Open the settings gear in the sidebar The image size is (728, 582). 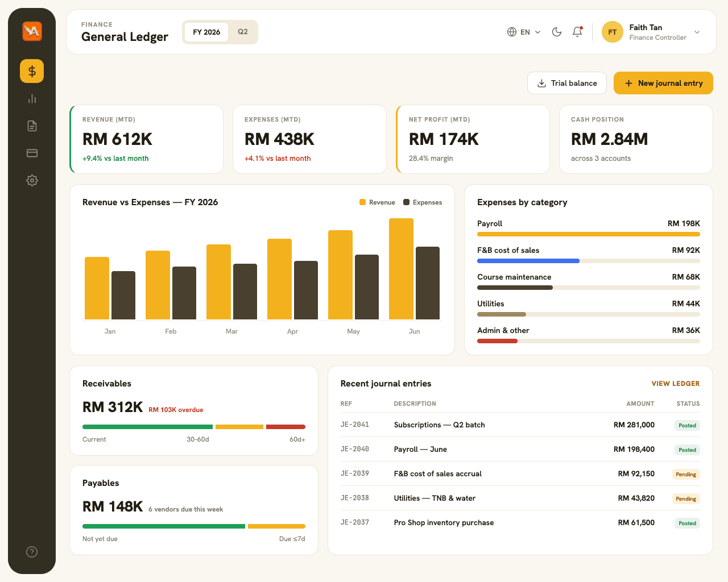[32, 180]
